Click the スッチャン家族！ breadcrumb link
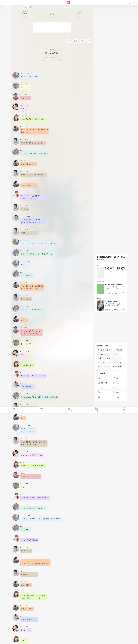The image size is (138, 644). tap(23, 7)
